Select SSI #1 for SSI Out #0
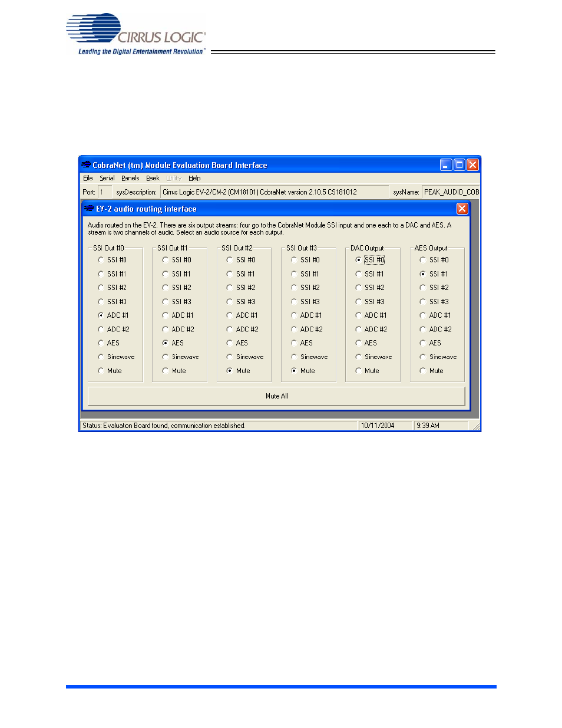The height and width of the screenshot is (728, 562). click(x=113, y=274)
